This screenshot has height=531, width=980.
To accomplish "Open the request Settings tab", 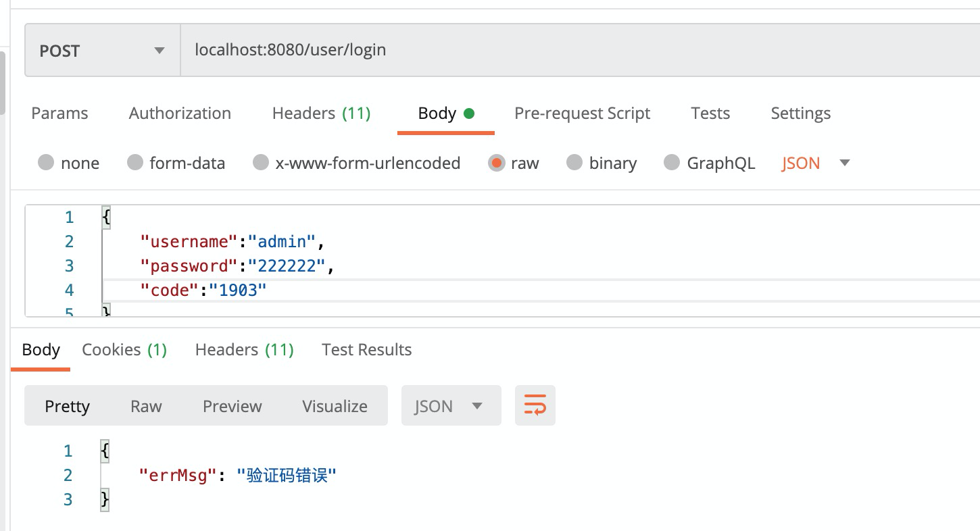I will click(801, 113).
